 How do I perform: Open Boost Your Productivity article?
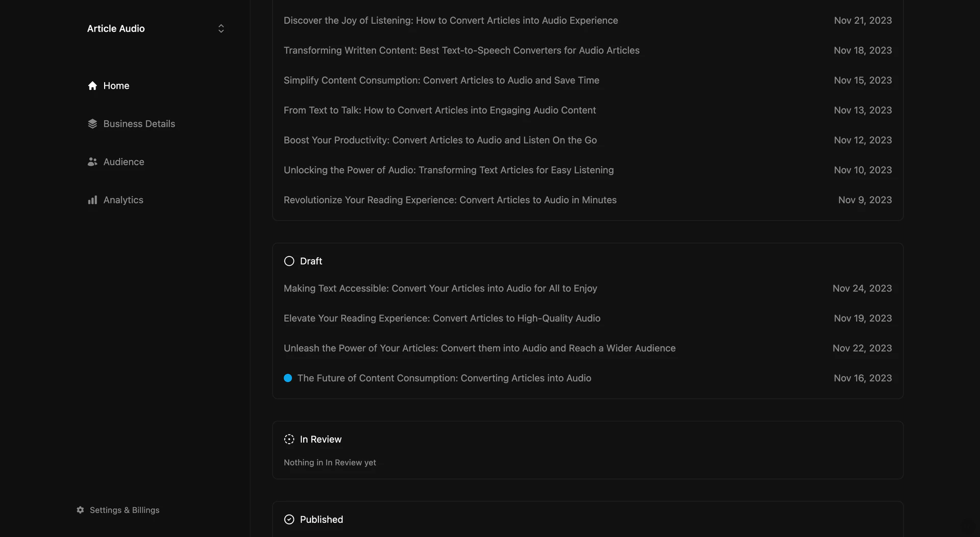440,140
